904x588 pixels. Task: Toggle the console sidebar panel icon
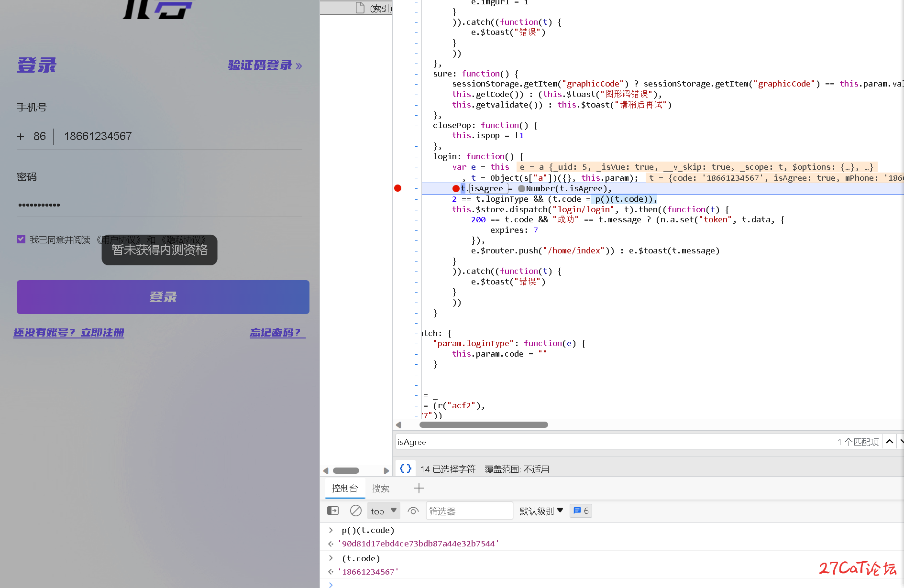click(x=332, y=511)
